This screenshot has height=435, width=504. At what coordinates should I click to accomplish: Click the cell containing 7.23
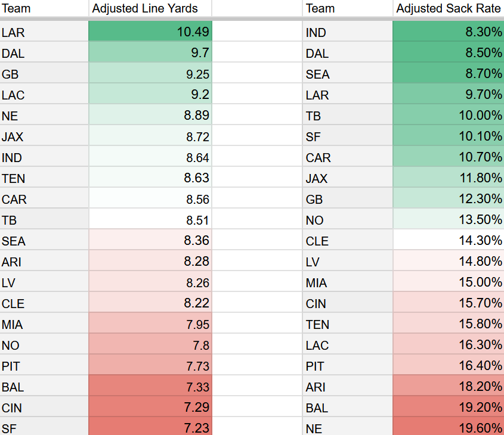[150, 428]
